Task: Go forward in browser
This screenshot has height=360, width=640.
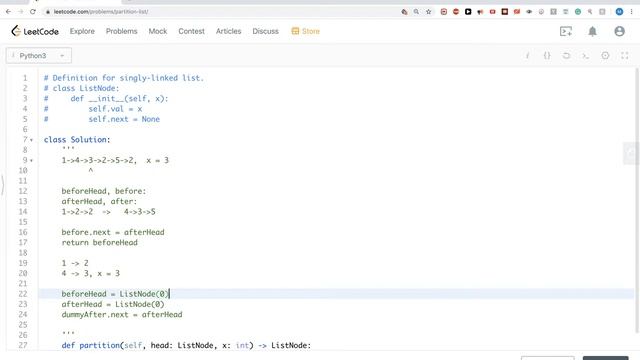Action: 20,11
